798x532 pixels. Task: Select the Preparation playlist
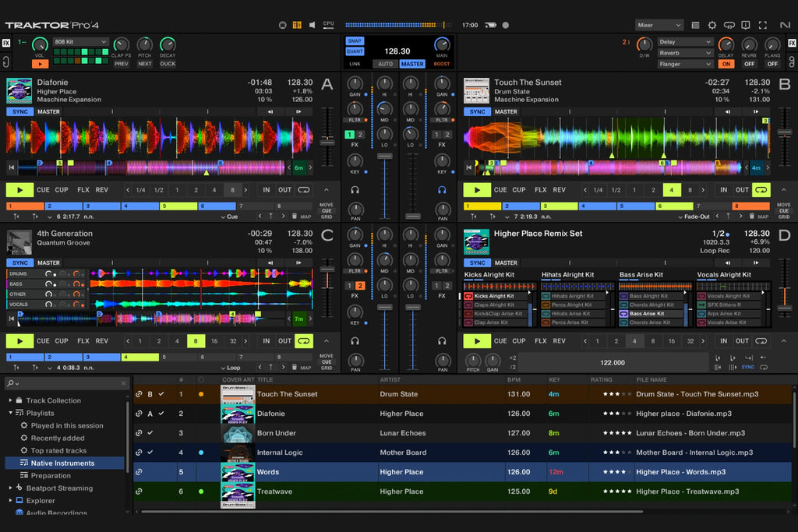point(51,475)
